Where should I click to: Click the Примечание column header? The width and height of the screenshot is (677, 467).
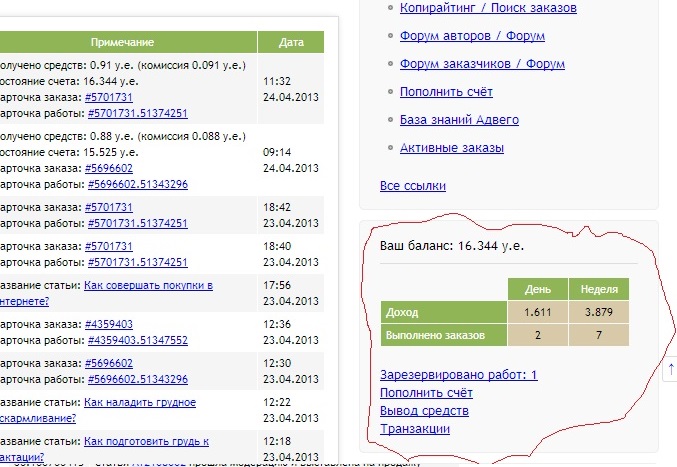point(121,43)
